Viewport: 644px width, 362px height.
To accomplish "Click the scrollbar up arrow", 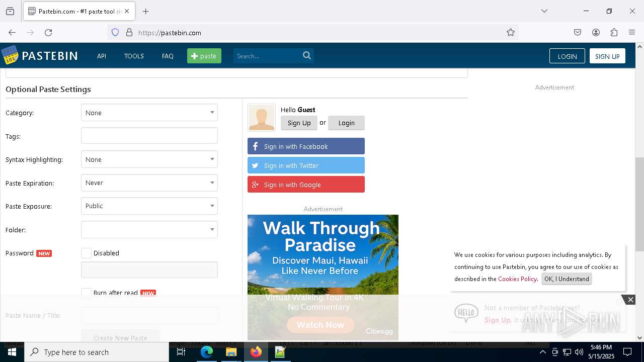I will (639, 47).
